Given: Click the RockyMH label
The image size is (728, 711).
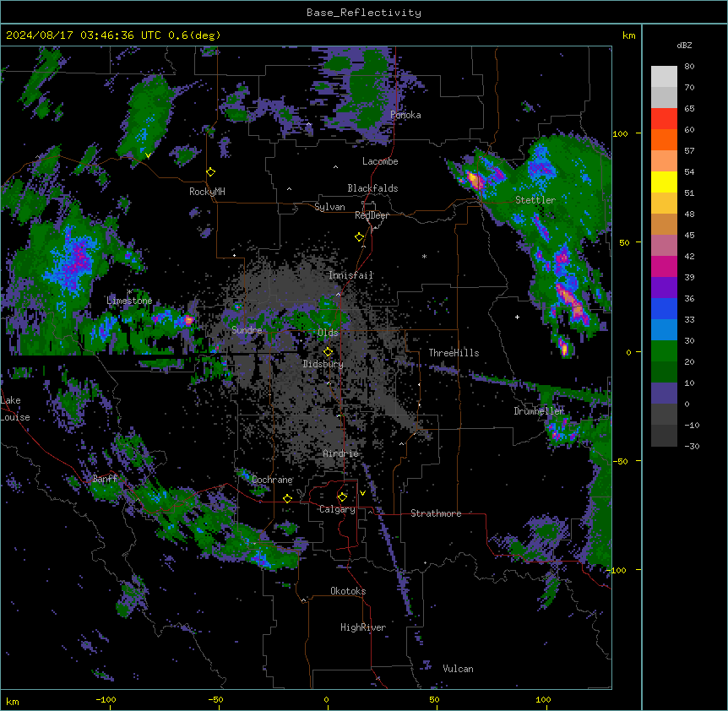Looking at the screenshot, I should pos(207,192).
